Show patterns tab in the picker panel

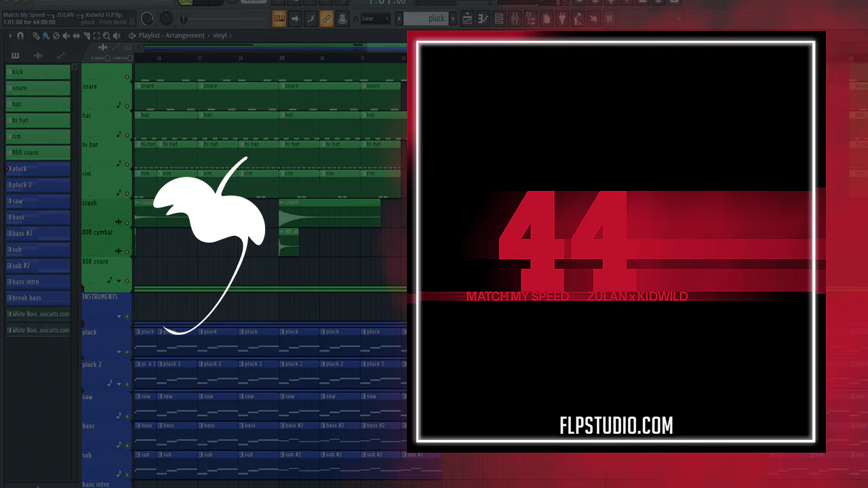16,56
